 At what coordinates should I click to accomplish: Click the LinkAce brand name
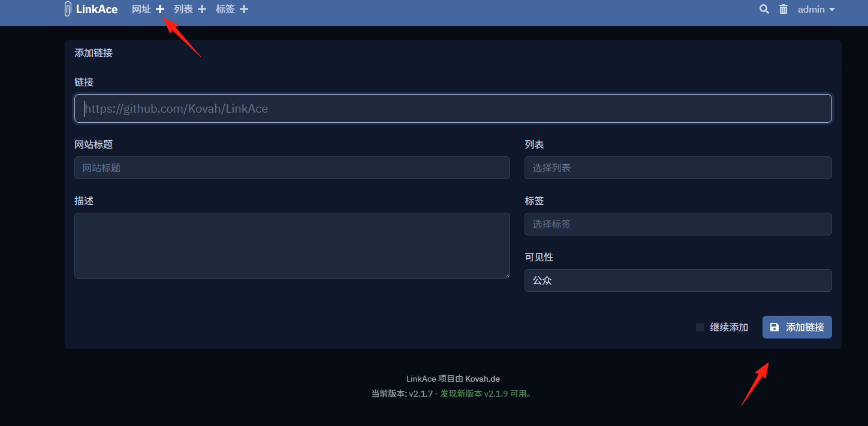click(97, 9)
